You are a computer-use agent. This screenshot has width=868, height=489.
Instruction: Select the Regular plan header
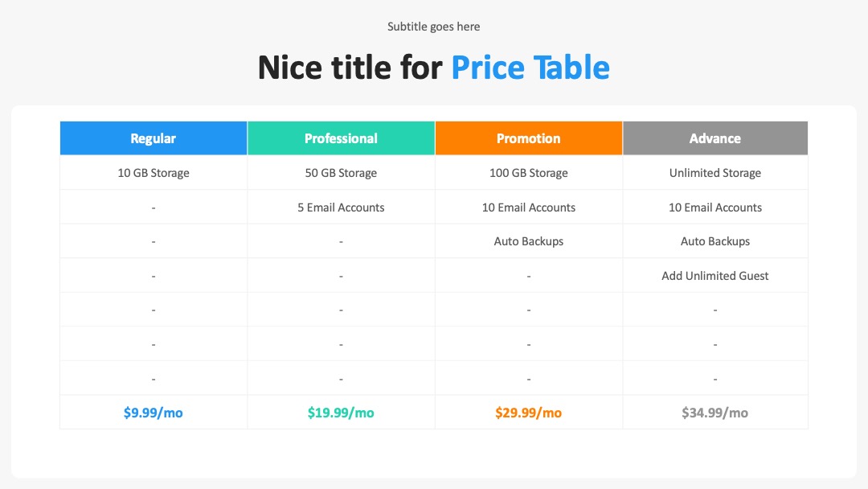tap(154, 138)
